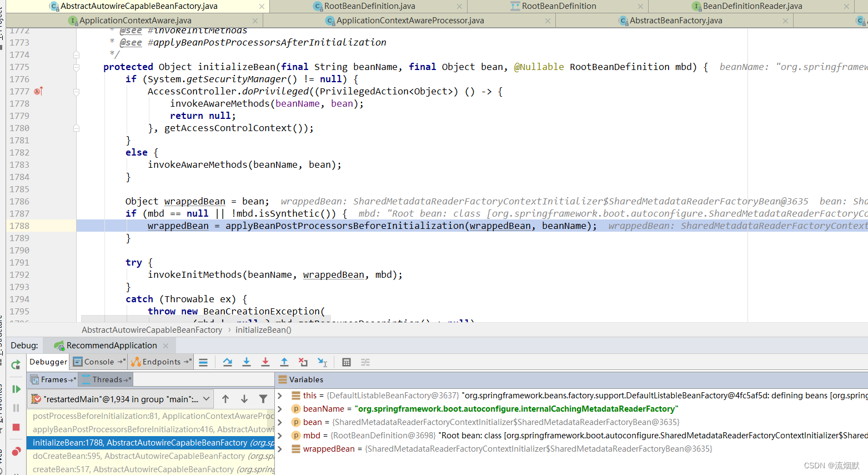Open ApplicationContextAwareProcessor.java tab
Image resolution: width=868 pixels, height=475 pixels.
(410, 21)
